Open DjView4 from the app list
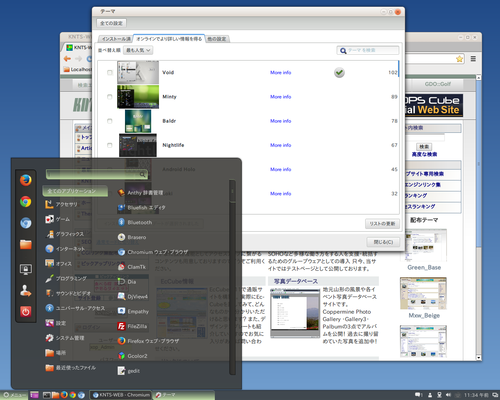Viewport: 500px width, 400px height. 133,297
